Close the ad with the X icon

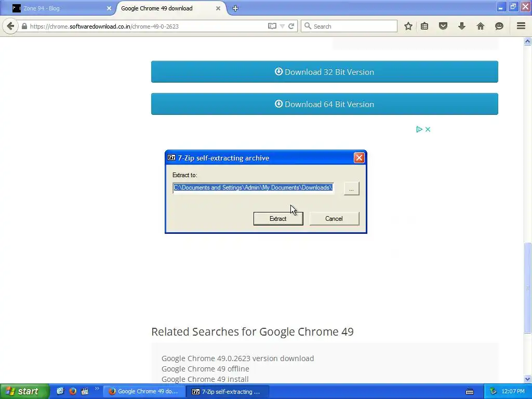(428, 129)
